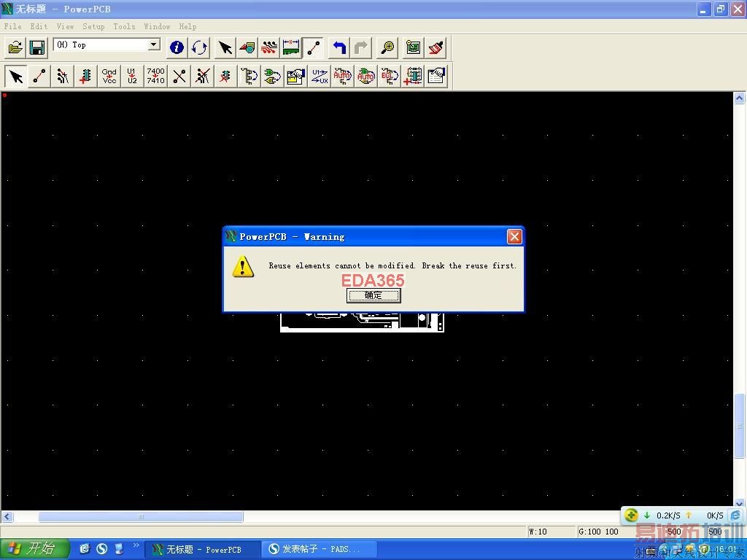Choose the Delete Connection crossed line tool
This screenshot has width=747, height=560.
click(179, 76)
